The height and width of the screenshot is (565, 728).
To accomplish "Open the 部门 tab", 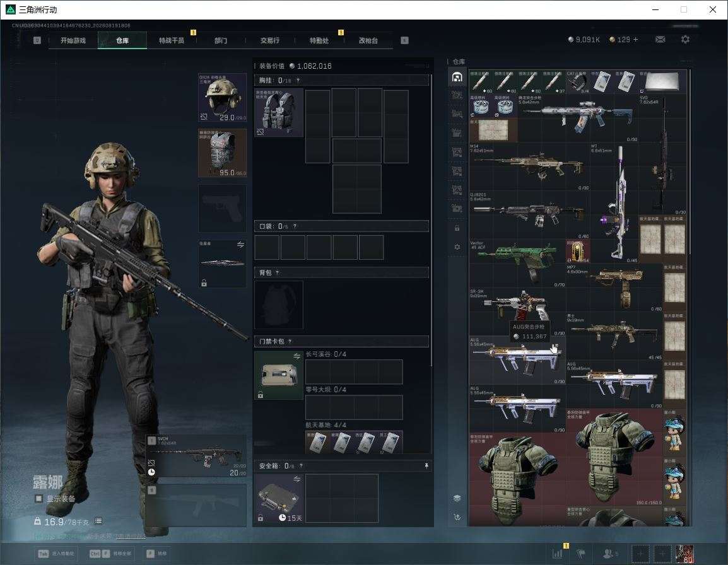I will [221, 40].
